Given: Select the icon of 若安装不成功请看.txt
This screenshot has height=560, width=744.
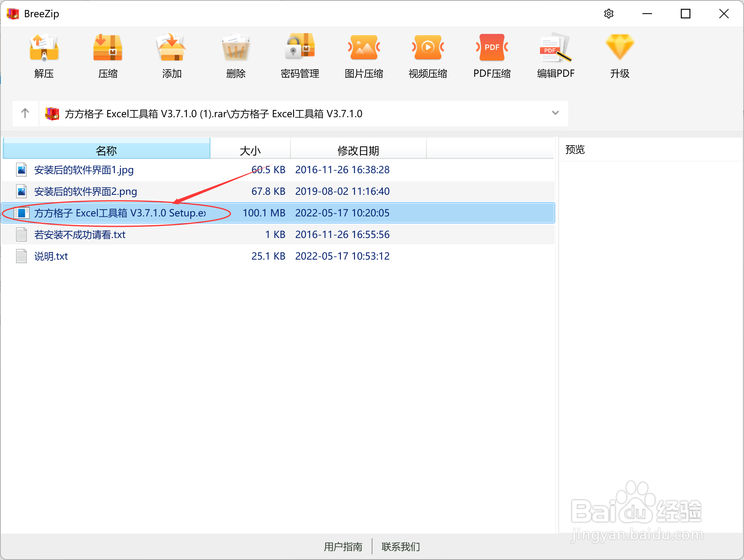Looking at the screenshot, I should [22, 234].
